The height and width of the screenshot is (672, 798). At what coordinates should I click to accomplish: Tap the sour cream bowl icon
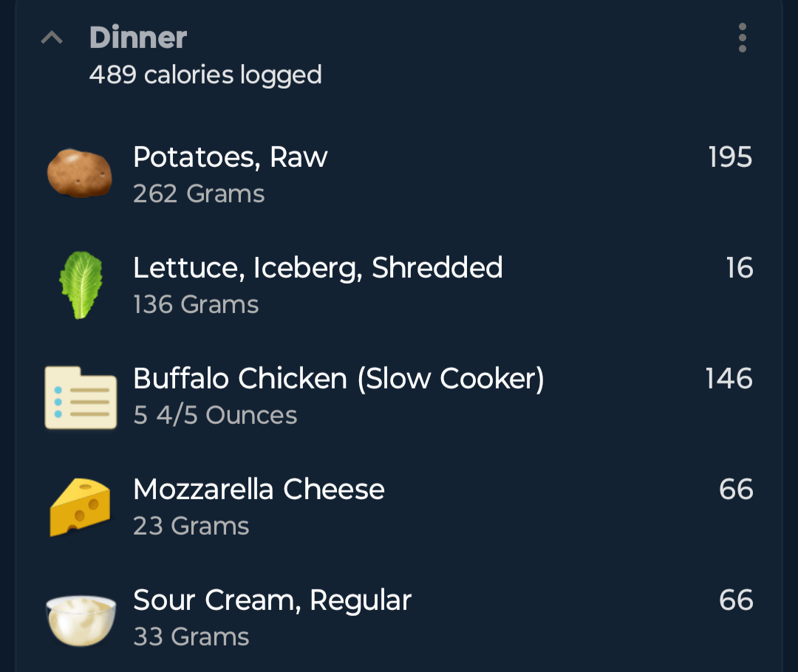(81, 620)
